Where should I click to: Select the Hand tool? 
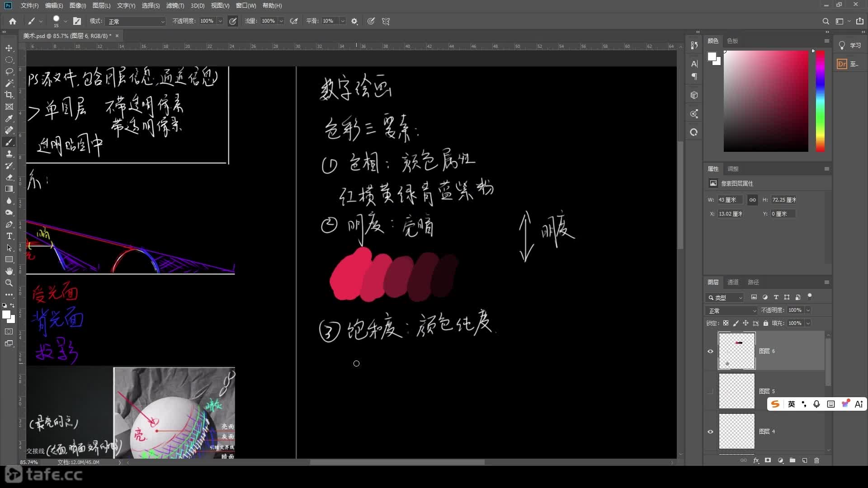click(x=9, y=271)
